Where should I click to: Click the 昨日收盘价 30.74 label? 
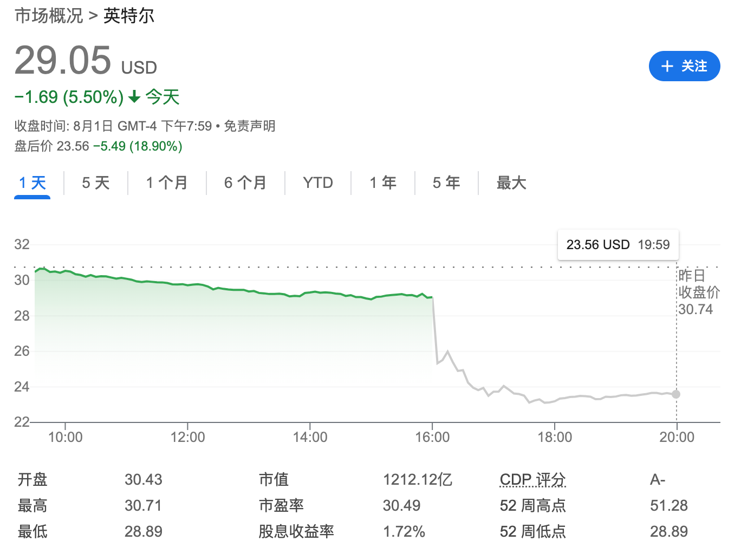698,292
